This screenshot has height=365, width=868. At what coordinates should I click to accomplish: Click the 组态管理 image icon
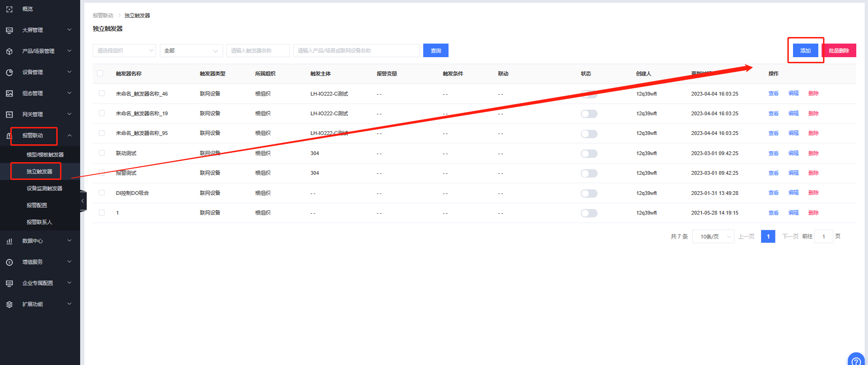click(9, 93)
